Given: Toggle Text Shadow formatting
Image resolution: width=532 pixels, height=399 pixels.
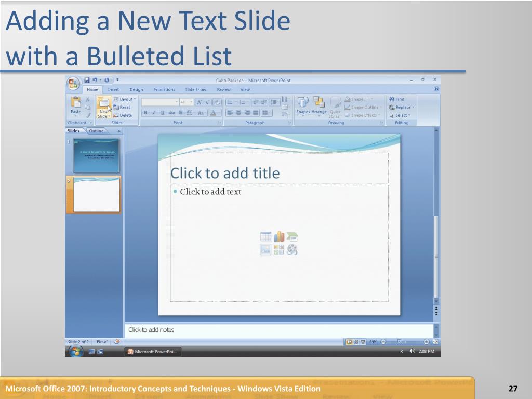Looking at the screenshot, I should pos(180,113).
